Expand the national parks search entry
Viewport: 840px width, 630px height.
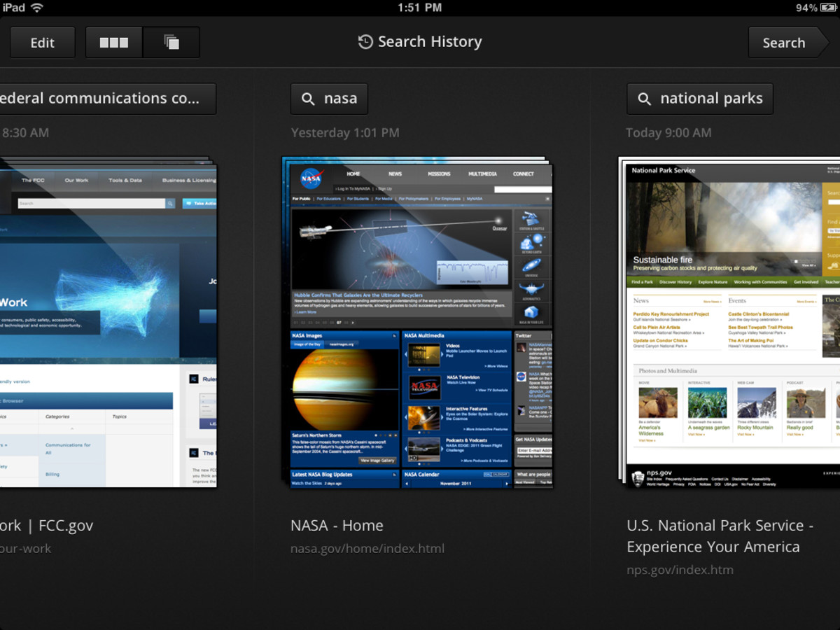(699, 98)
